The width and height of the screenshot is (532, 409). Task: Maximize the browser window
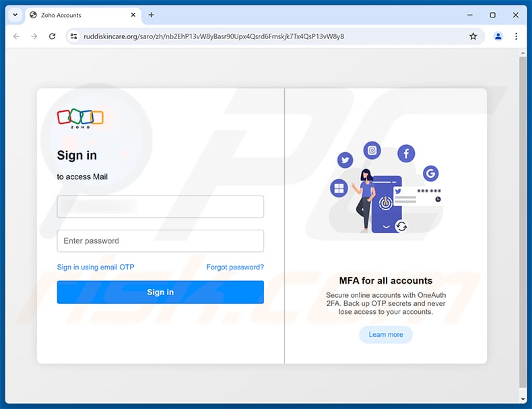point(493,15)
